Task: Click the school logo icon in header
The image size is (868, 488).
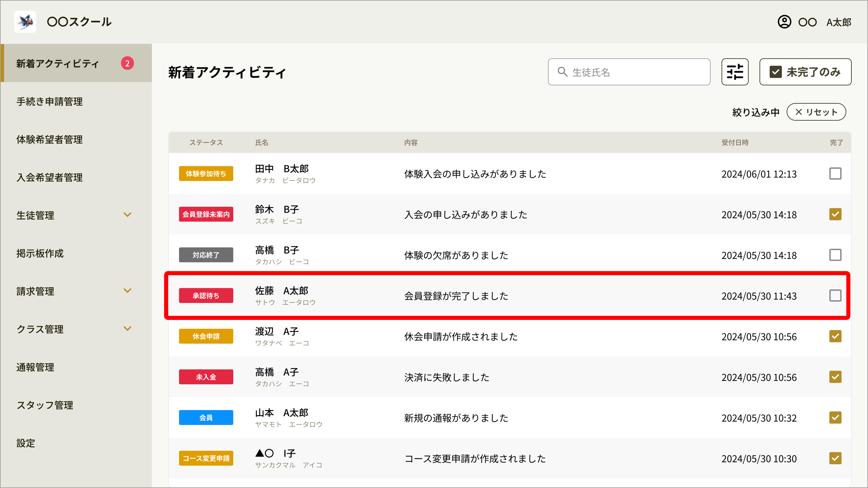Action: 25,22
